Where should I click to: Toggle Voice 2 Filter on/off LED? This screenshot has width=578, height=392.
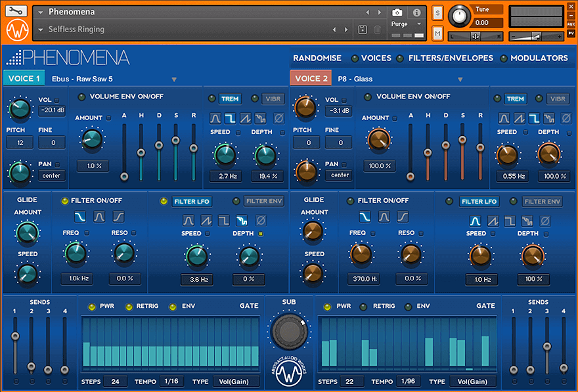351,201
